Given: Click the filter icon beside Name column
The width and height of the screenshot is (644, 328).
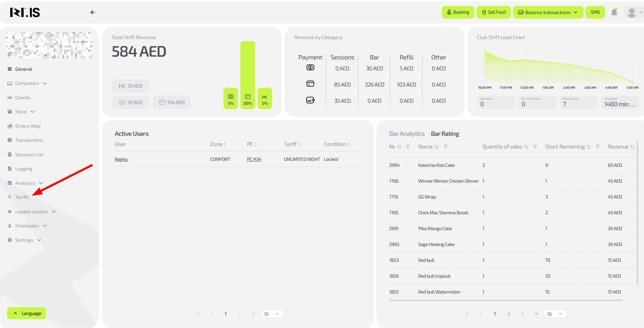Looking at the screenshot, I should click(446, 147).
